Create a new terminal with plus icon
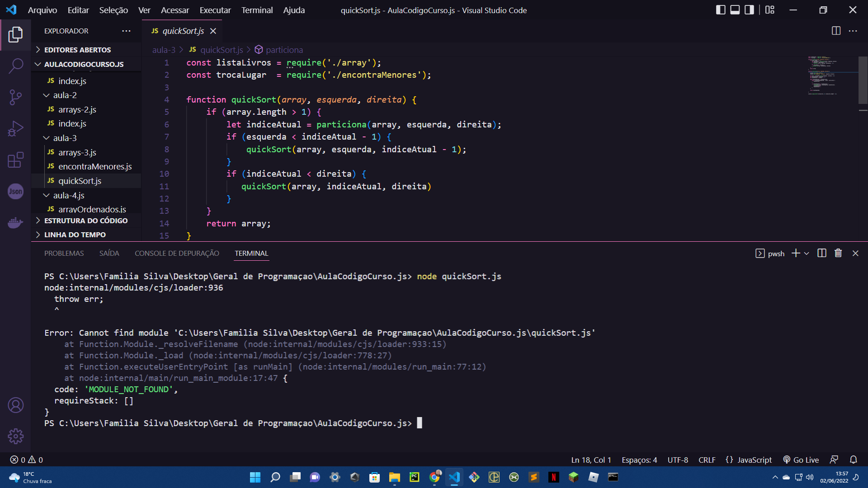Viewport: 868px width, 488px height. click(796, 253)
